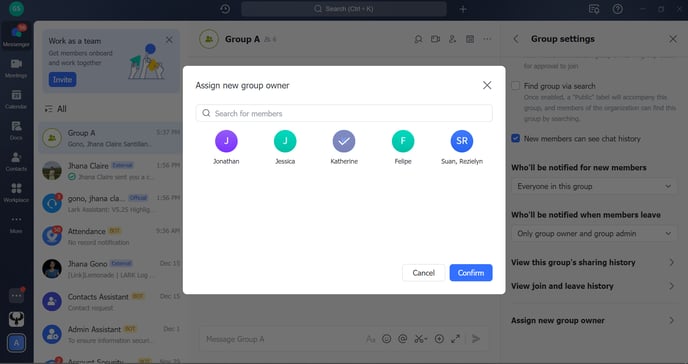
Task: Toggle the Aa text formatting icon
Action: pos(370,339)
